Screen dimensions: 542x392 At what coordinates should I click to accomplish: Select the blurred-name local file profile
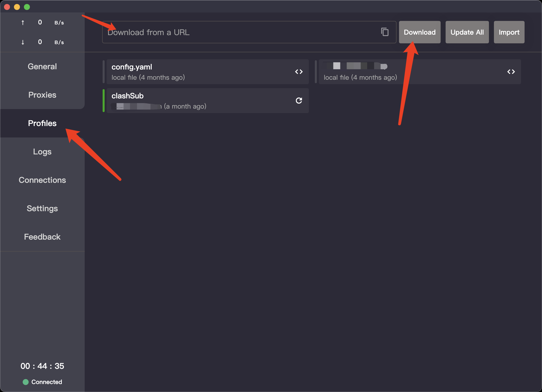[420, 72]
